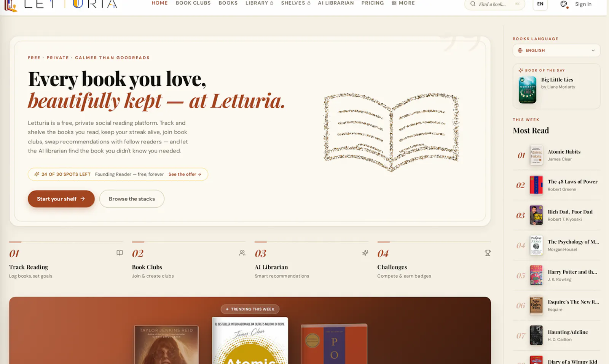The width and height of the screenshot is (609, 364).
Task: Click Harry Potter cover thumbnail
Action: tap(536, 275)
